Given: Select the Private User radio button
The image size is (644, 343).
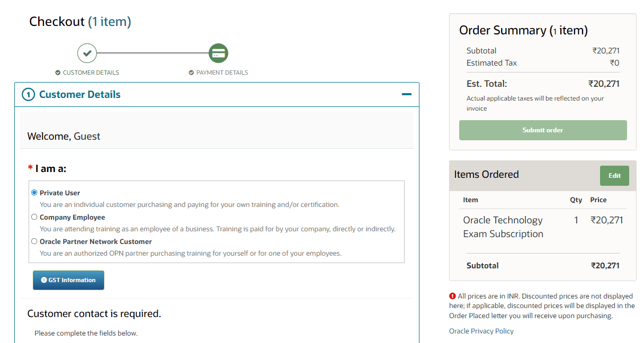Looking at the screenshot, I should click(x=34, y=193).
